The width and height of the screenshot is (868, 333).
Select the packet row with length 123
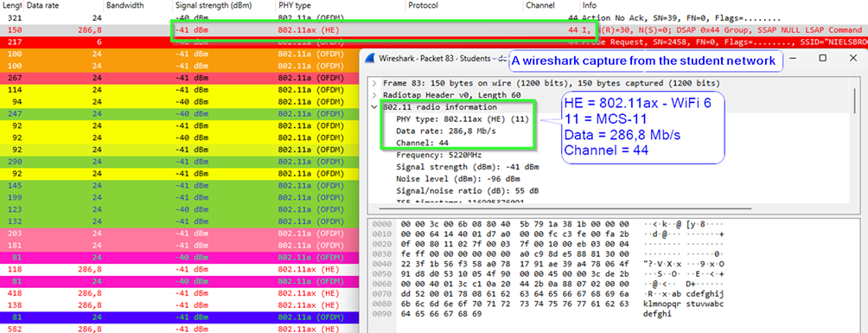(180, 209)
